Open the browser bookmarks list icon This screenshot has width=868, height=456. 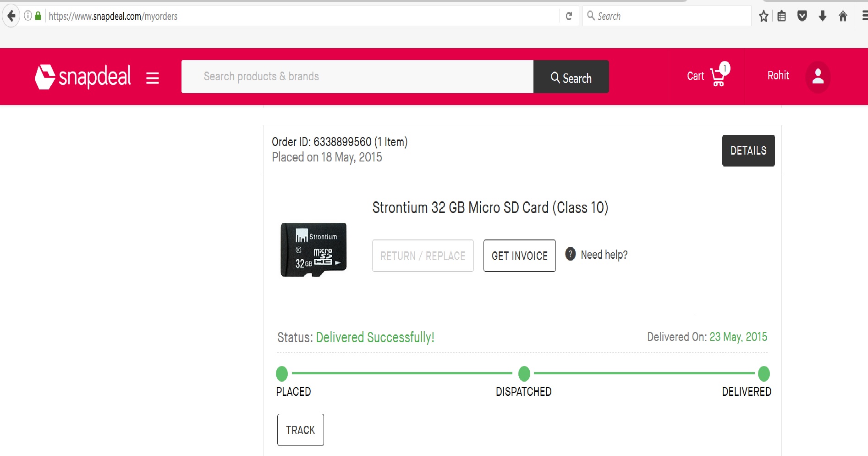click(x=782, y=16)
